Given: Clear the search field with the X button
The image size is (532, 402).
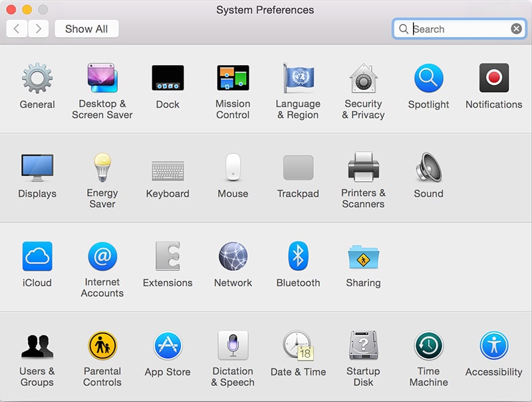Looking at the screenshot, I should pos(517,29).
